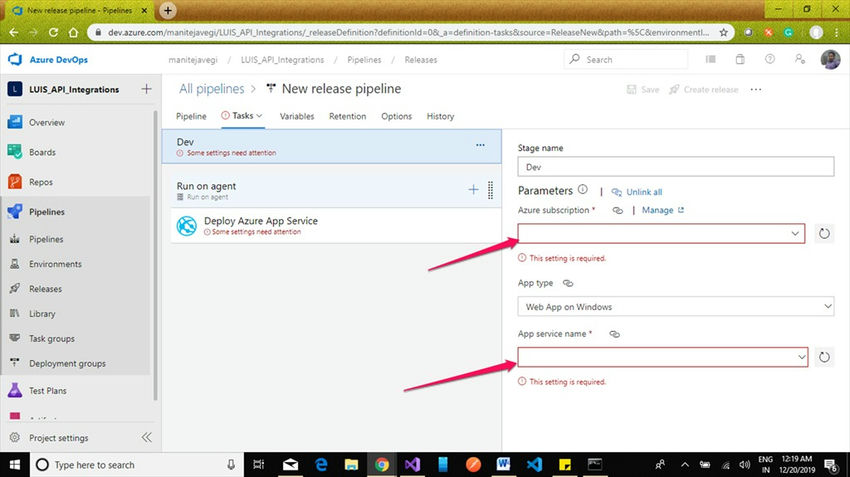The width and height of the screenshot is (850, 477).
Task: Open a new browser tab
Action: pos(168,10)
